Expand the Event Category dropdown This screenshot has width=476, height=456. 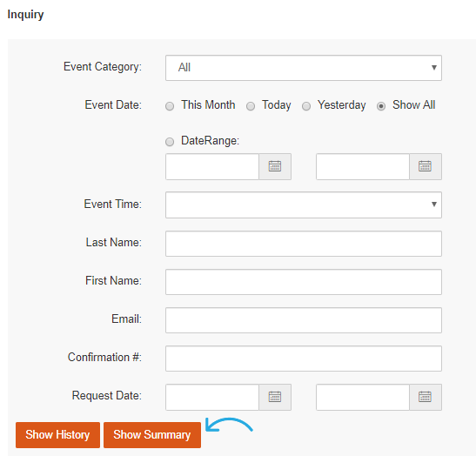304,68
